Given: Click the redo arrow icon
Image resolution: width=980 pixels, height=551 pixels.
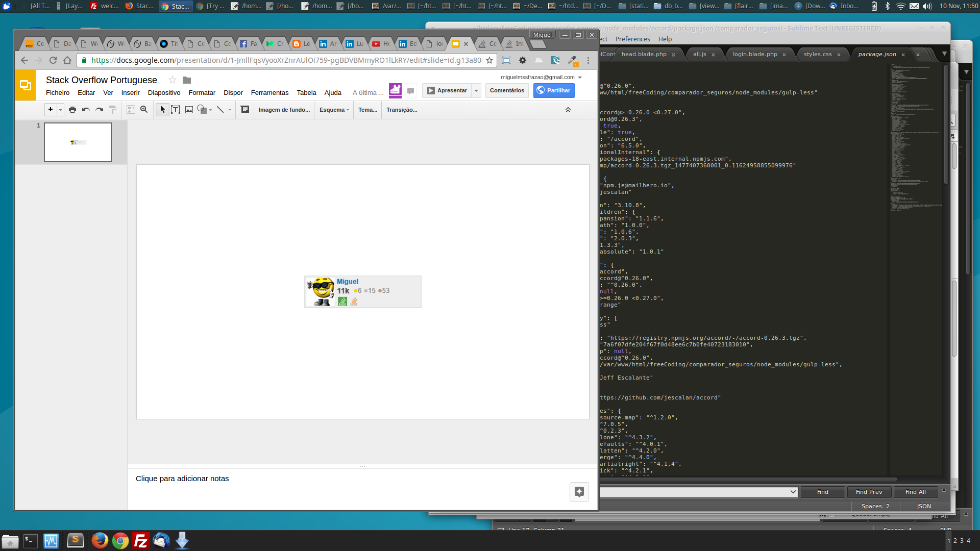Looking at the screenshot, I should (x=100, y=110).
